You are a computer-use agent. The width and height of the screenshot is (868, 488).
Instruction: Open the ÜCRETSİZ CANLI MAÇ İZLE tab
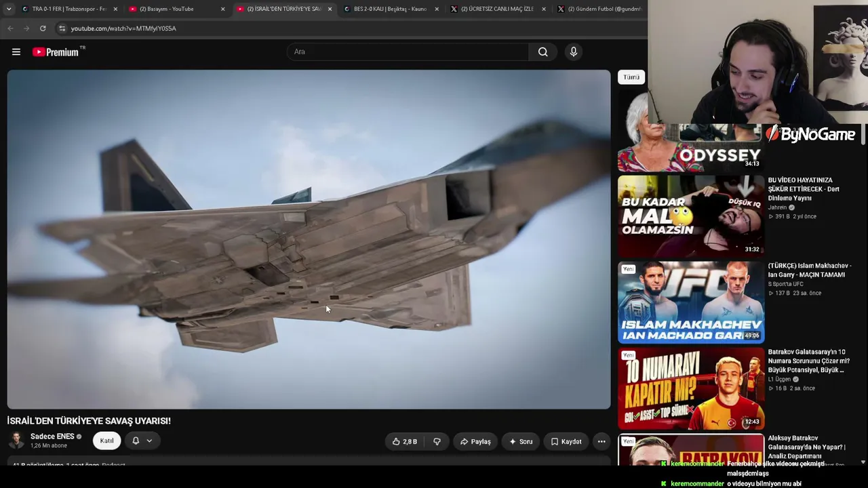pyautogui.click(x=497, y=9)
